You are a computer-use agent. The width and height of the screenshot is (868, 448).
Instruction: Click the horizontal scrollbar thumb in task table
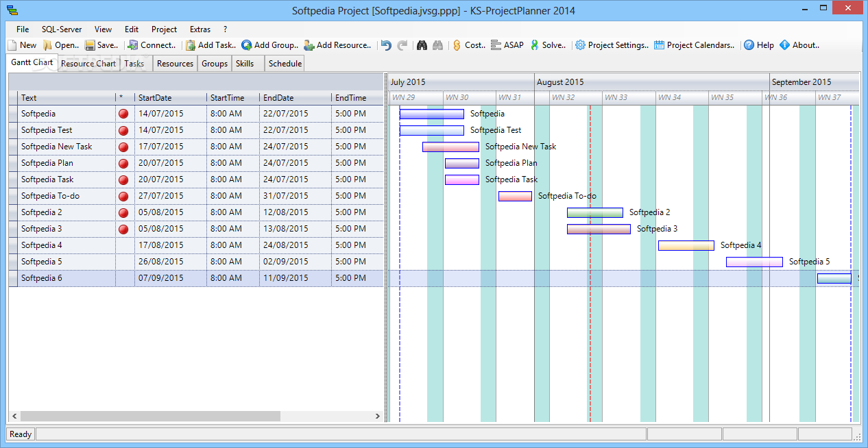pyautogui.click(x=150, y=416)
